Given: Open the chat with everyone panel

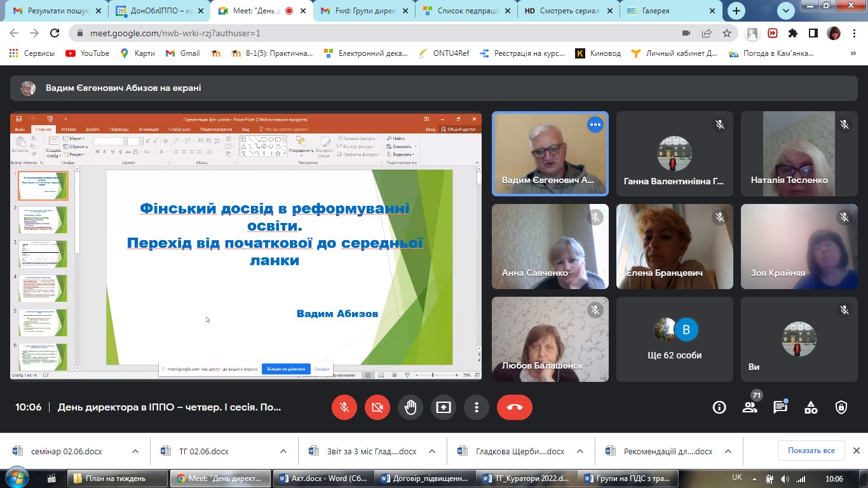Looking at the screenshot, I should tap(780, 407).
